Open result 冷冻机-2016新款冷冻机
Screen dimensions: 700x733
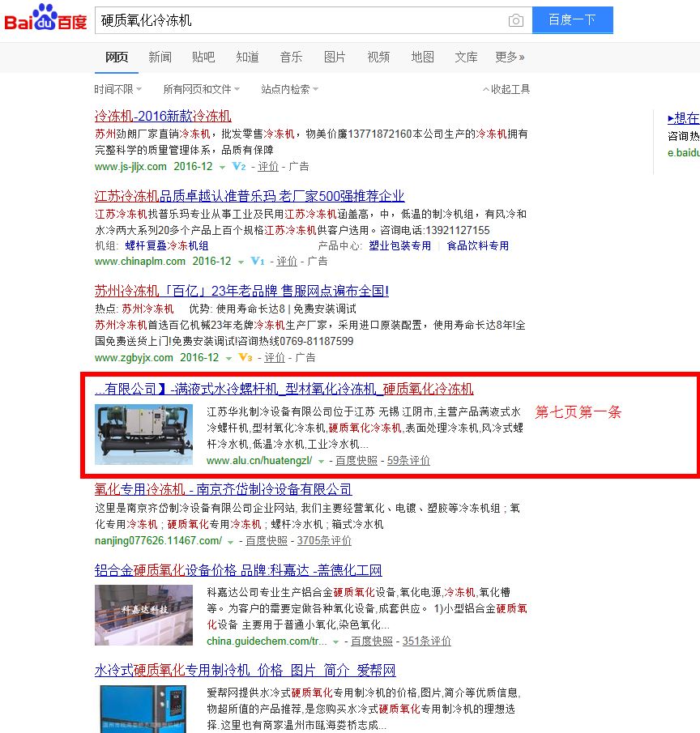point(163,116)
